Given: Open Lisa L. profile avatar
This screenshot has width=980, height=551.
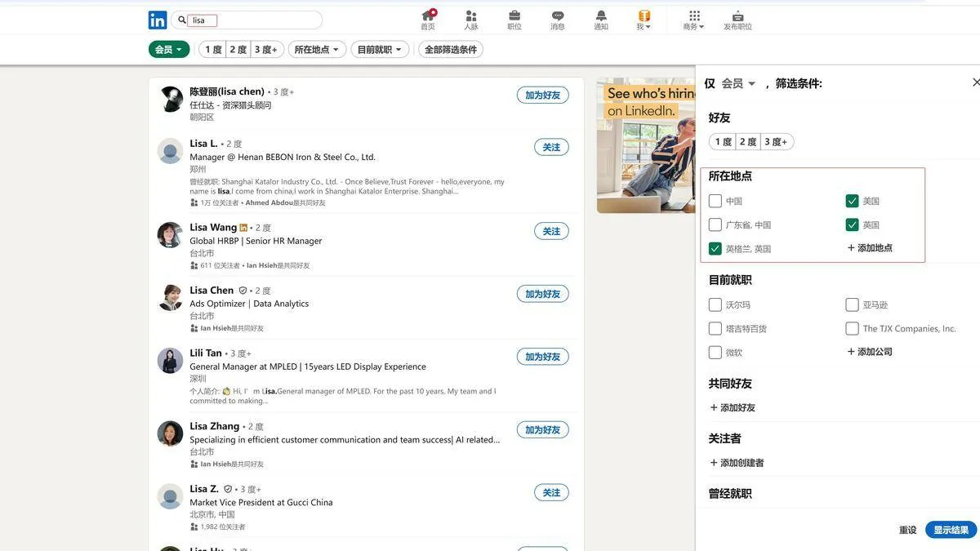Looking at the screenshot, I should coord(171,151).
